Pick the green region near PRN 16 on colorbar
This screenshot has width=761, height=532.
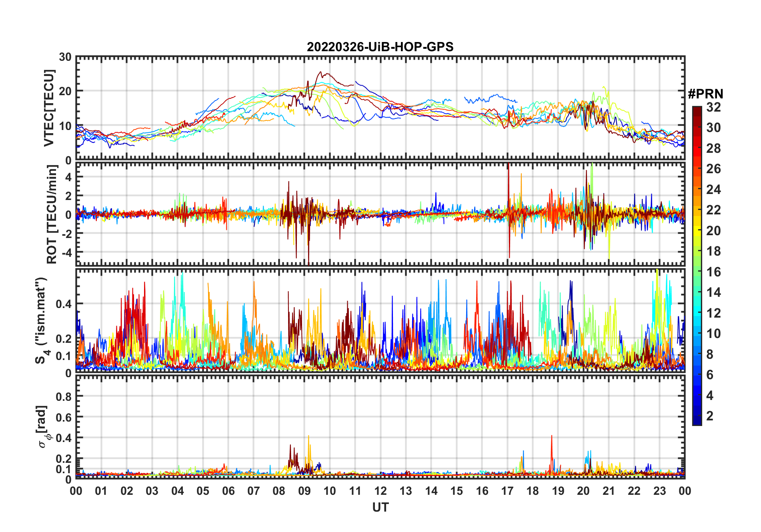click(697, 272)
